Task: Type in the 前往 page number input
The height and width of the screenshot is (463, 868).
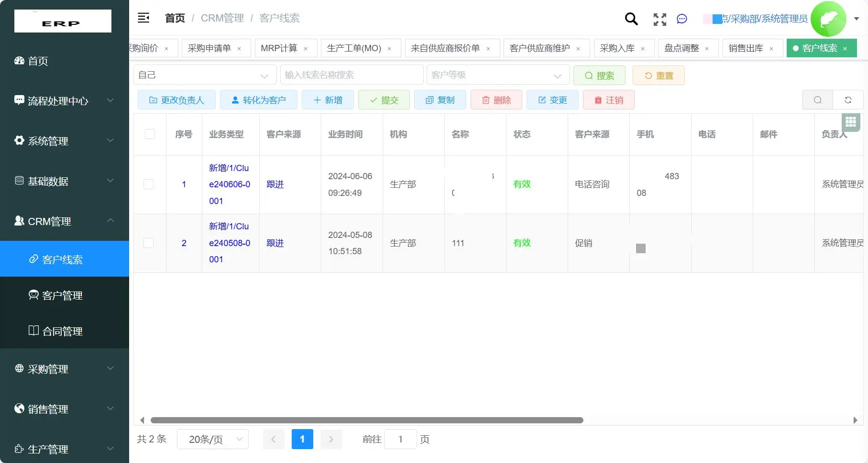Action: [400, 439]
